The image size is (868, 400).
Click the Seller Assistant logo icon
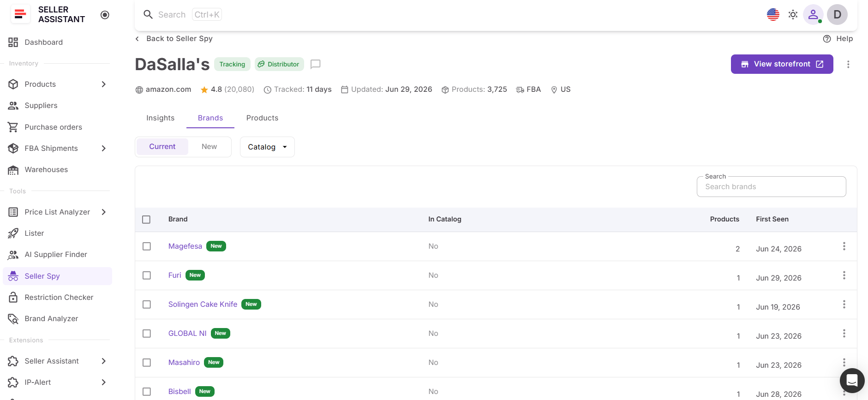coord(20,14)
